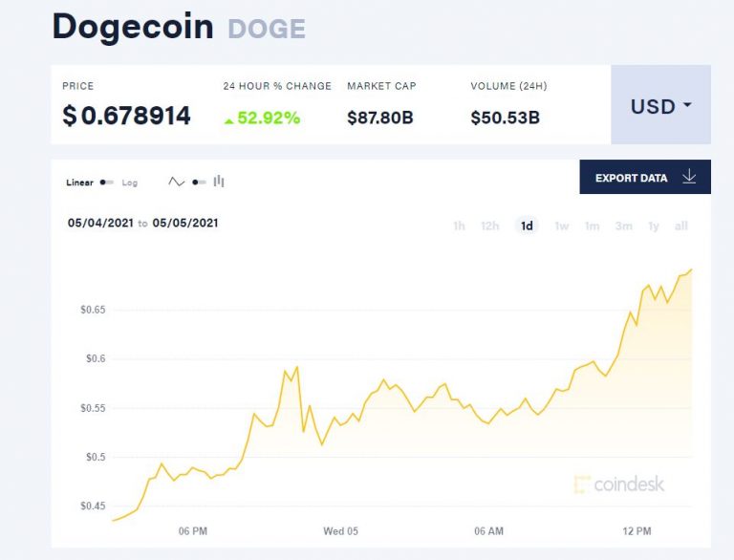Viewport: 734px width, 560px height.
Task: Show the 1y time range
Action: tap(654, 226)
